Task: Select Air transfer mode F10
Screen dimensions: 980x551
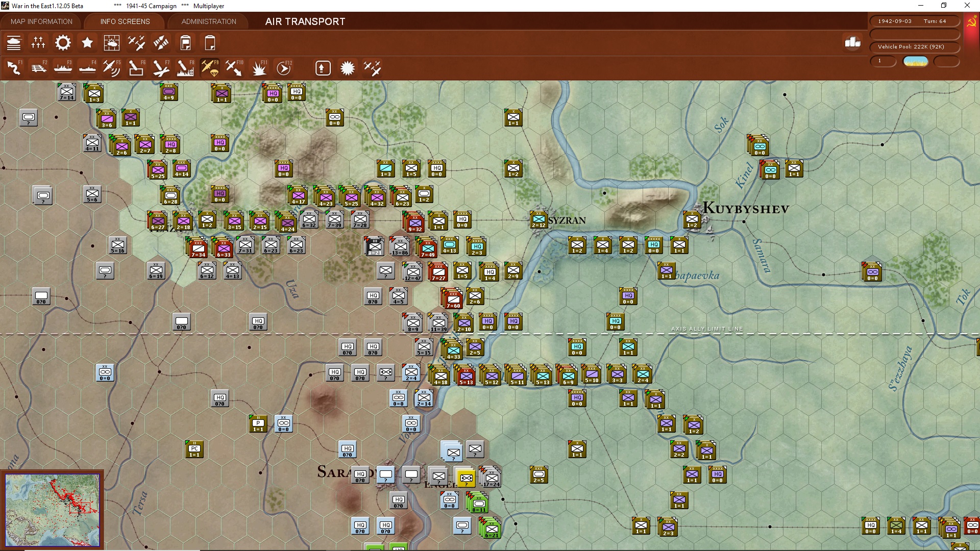Action: coord(234,68)
